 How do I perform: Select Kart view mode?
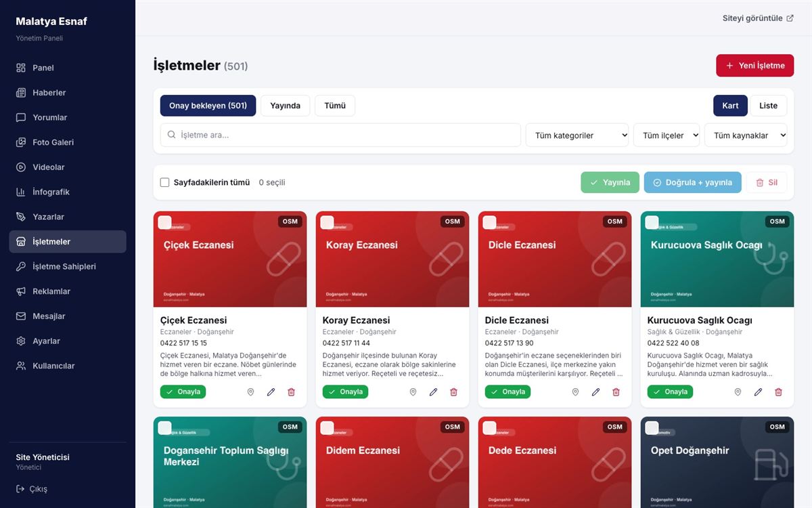pyautogui.click(x=730, y=106)
